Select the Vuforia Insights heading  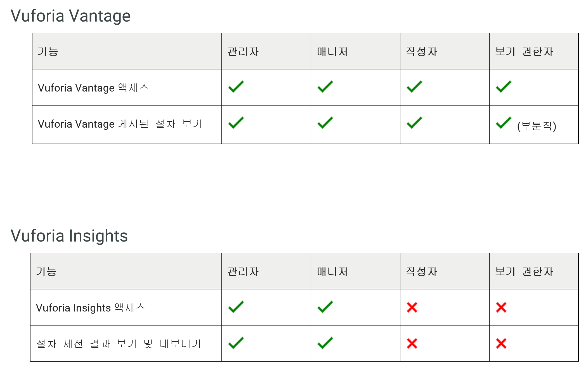[69, 236]
